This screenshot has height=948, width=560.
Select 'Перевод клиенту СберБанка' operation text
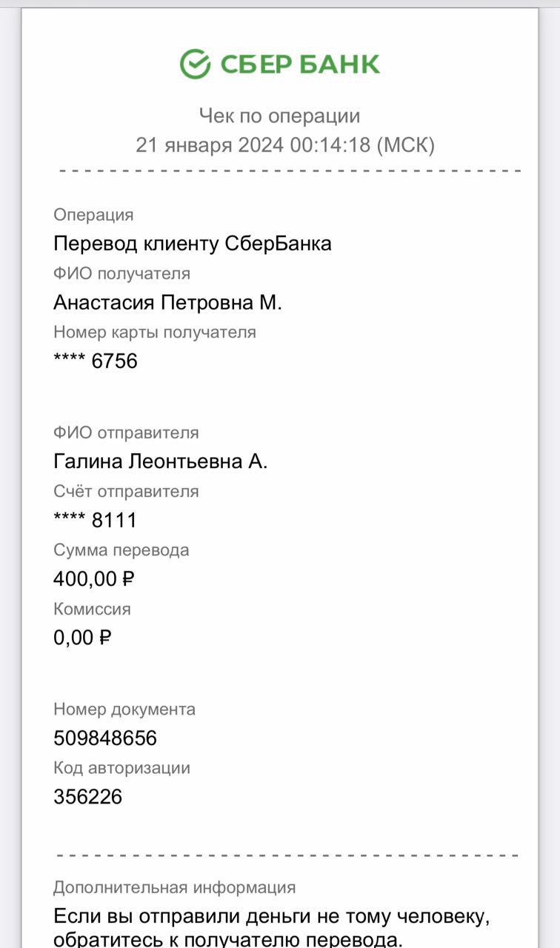point(193,244)
